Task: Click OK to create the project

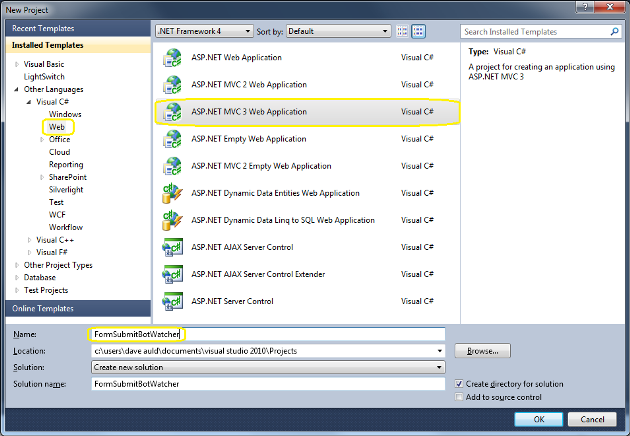Action: click(x=539, y=419)
